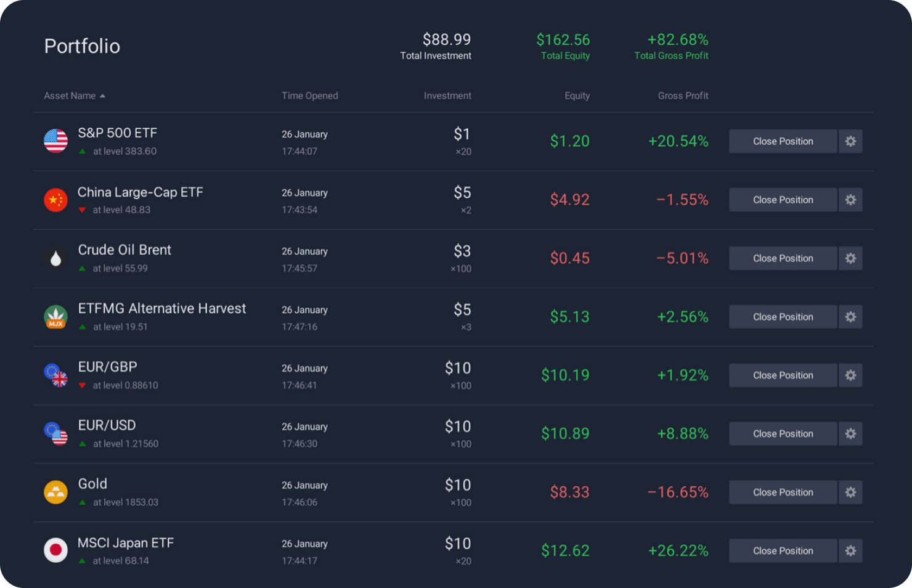Select the Crude Oil Brent name
This screenshot has width=912, height=588.
(124, 250)
